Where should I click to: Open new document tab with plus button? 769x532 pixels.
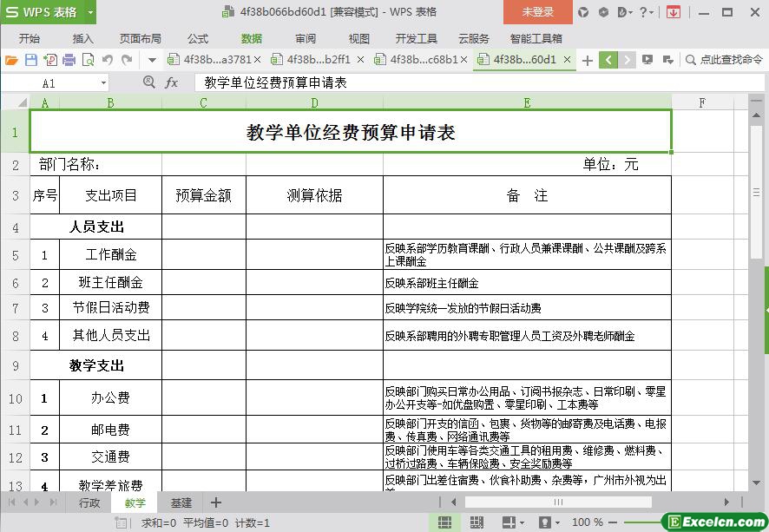click(x=588, y=60)
